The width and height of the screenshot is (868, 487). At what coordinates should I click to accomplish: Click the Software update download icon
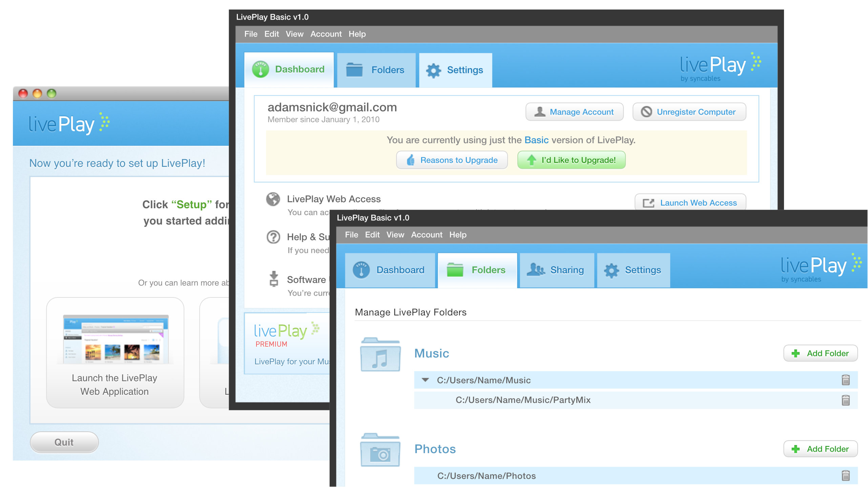(x=274, y=279)
